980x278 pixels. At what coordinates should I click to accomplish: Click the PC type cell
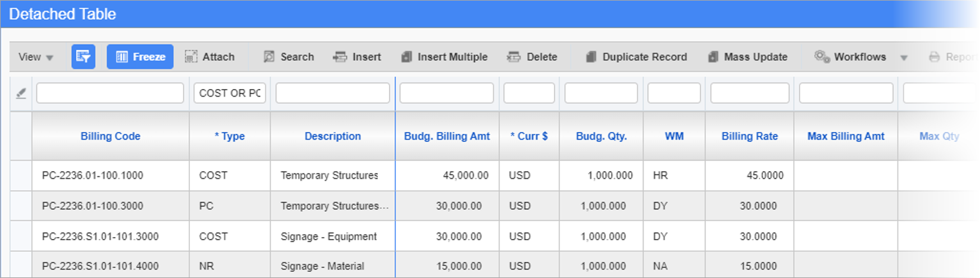click(x=230, y=206)
